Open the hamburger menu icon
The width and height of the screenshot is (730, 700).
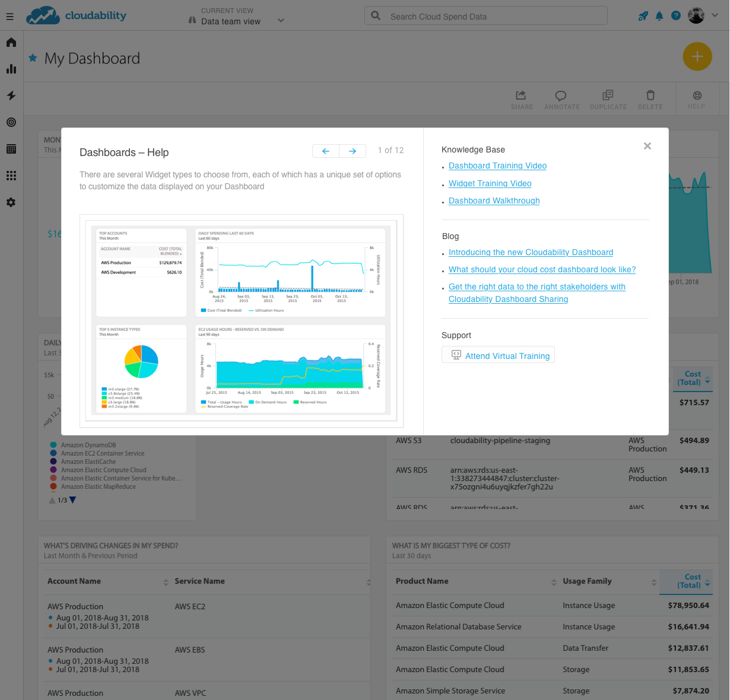(9, 17)
